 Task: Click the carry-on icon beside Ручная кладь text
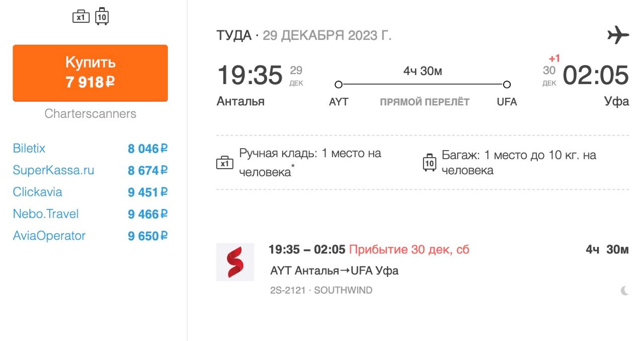point(224,163)
